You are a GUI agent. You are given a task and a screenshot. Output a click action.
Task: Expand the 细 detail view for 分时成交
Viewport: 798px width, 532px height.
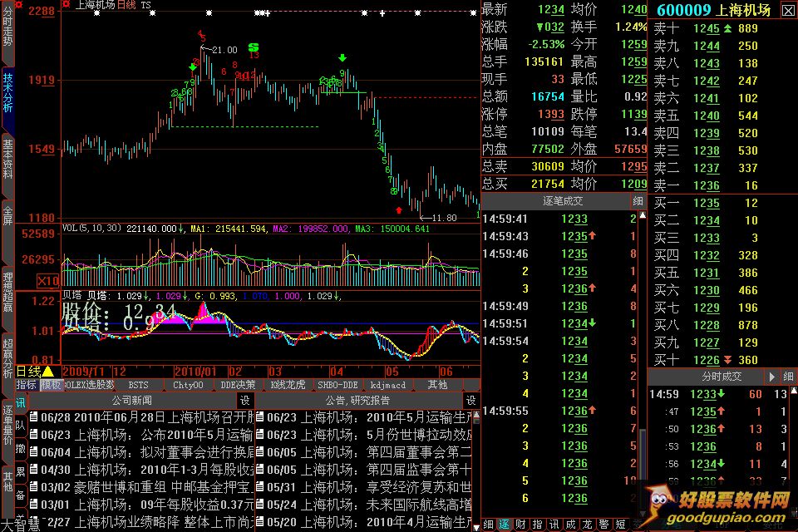tap(787, 377)
